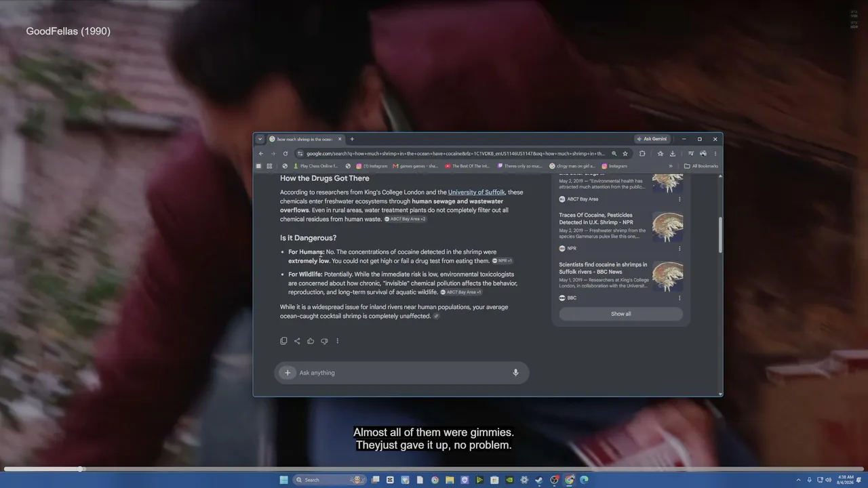Open the 'games games' Gmail bookmark

coord(416,166)
